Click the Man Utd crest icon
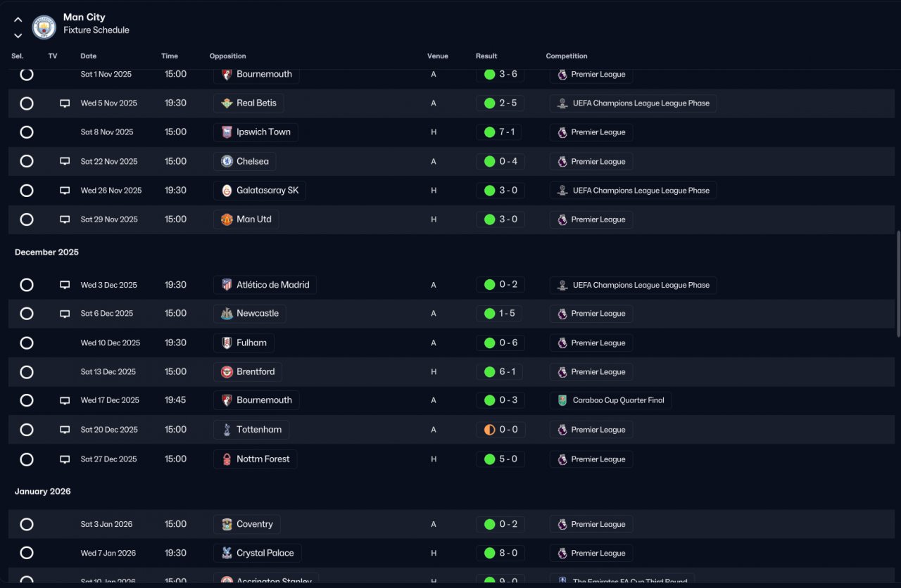901x588 pixels. click(227, 219)
